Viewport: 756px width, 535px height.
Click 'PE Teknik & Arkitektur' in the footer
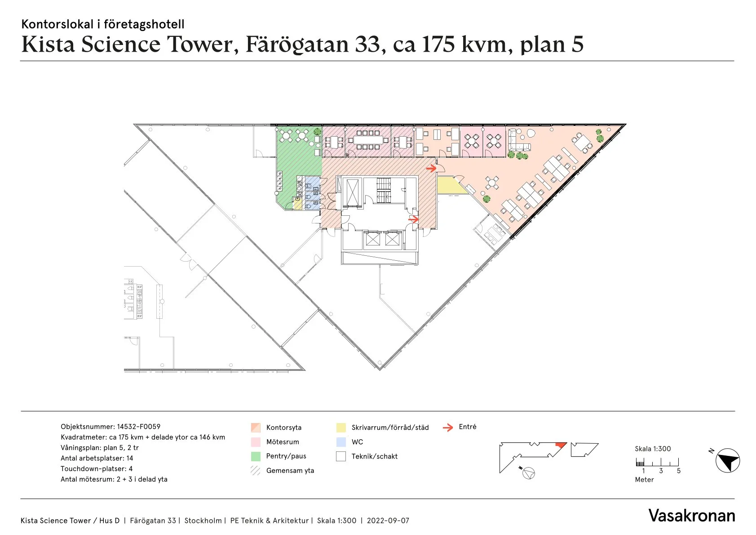coord(270,521)
